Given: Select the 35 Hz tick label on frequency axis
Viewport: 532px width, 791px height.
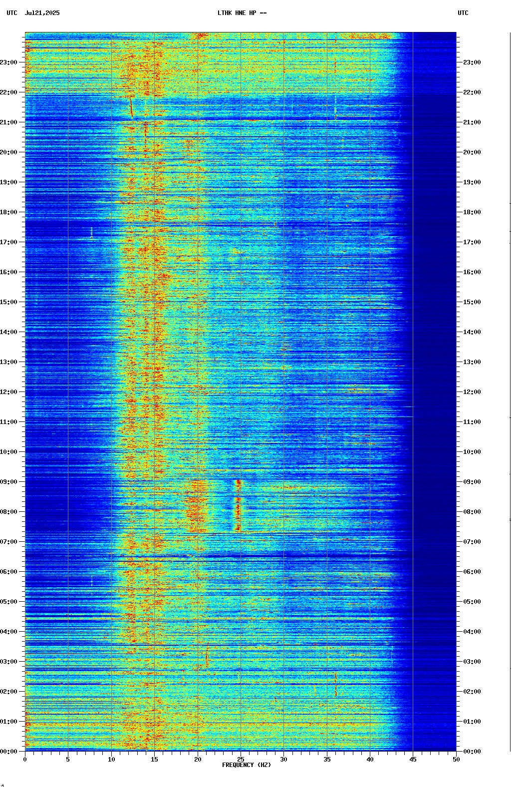Looking at the screenshot, I should (x=327, y=760).
